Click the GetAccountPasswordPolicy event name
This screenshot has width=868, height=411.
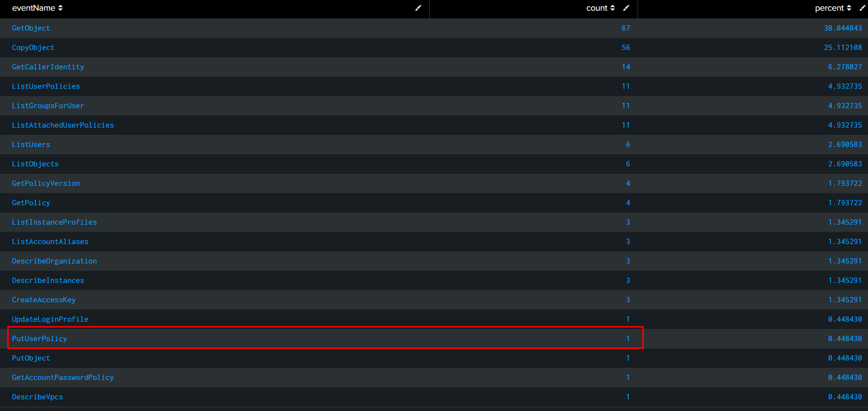(63, 378)
